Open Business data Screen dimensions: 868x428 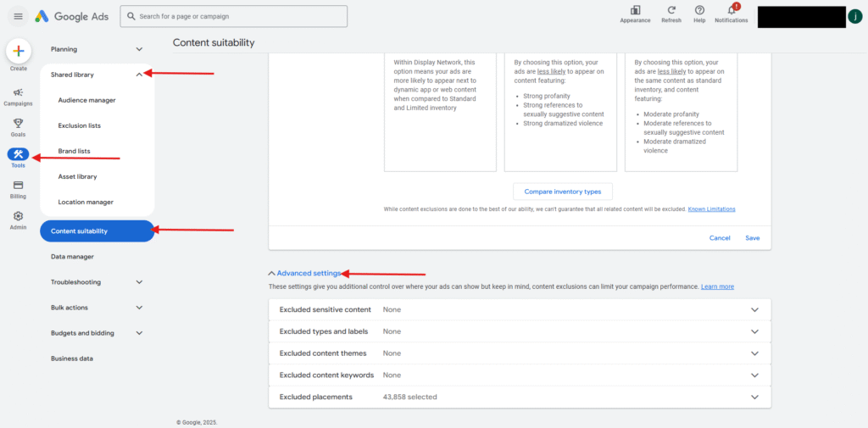click(x=72, y=359)
